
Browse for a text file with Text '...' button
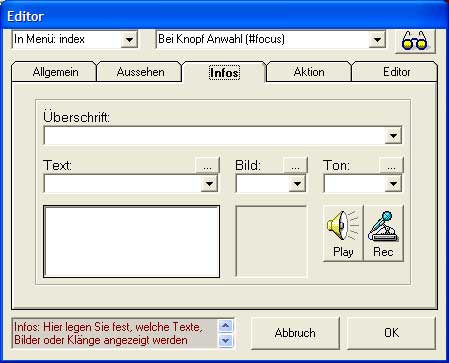(x=207, y=165)
